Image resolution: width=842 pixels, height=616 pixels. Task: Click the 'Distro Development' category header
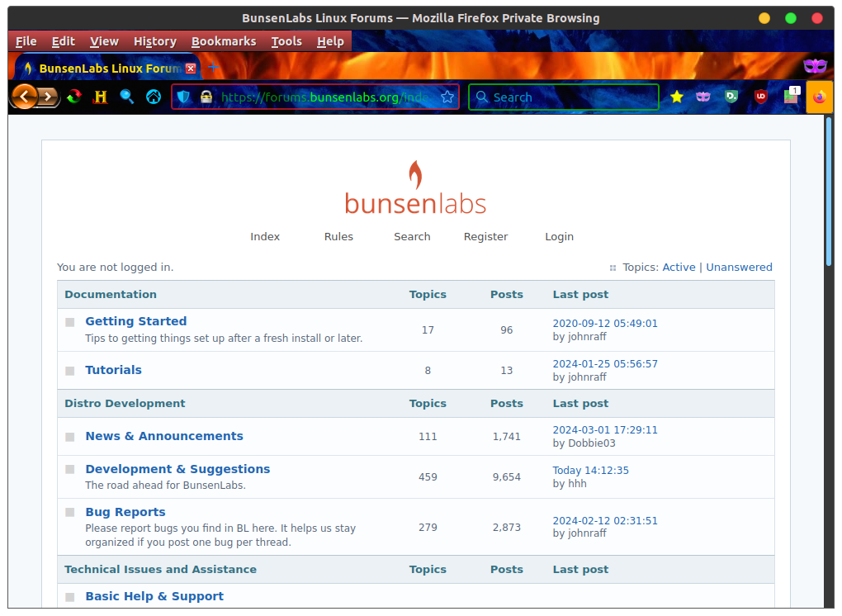pyautogui.click(x=125, y=403)
